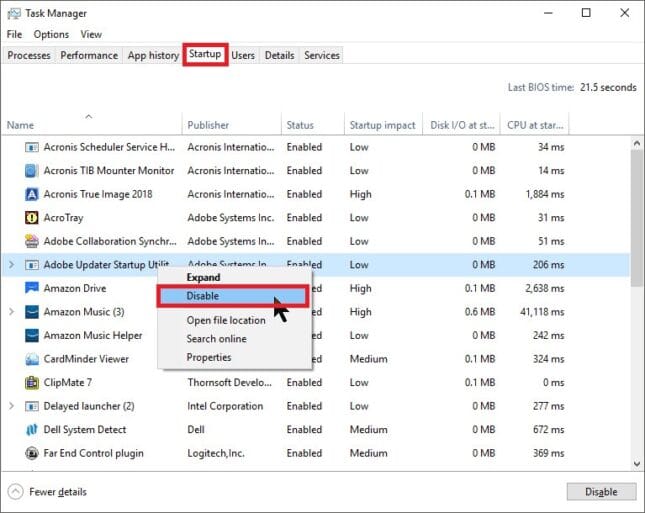Click the scrollbar down arrow
Screen dimensions: 645x513
(x=637, y=464)
